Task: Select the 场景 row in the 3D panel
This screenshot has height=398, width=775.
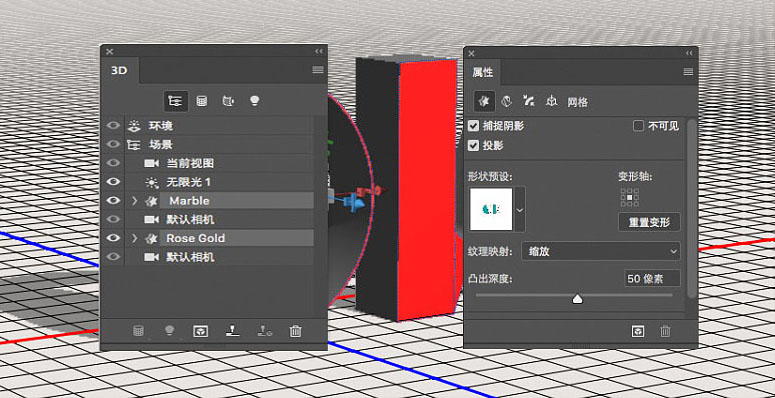Action: (219, 144)
